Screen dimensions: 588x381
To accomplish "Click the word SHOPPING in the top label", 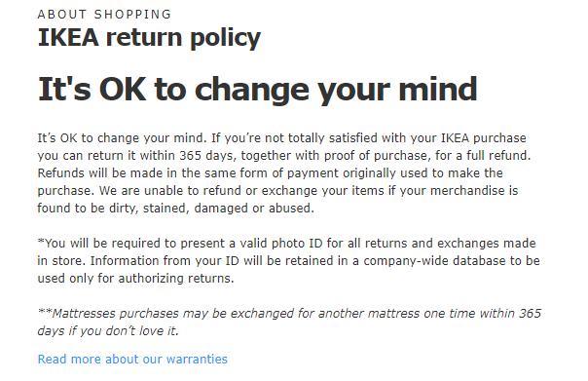I will pos(132,15).
